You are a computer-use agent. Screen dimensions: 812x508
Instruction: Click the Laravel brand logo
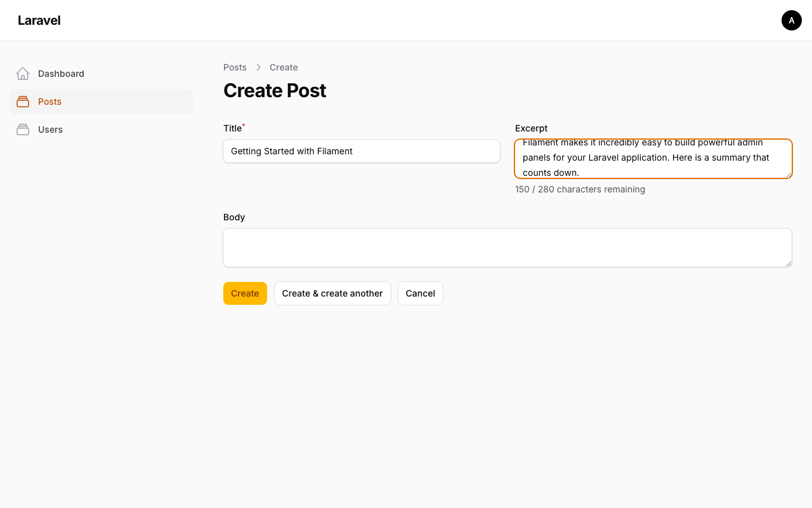39,20
